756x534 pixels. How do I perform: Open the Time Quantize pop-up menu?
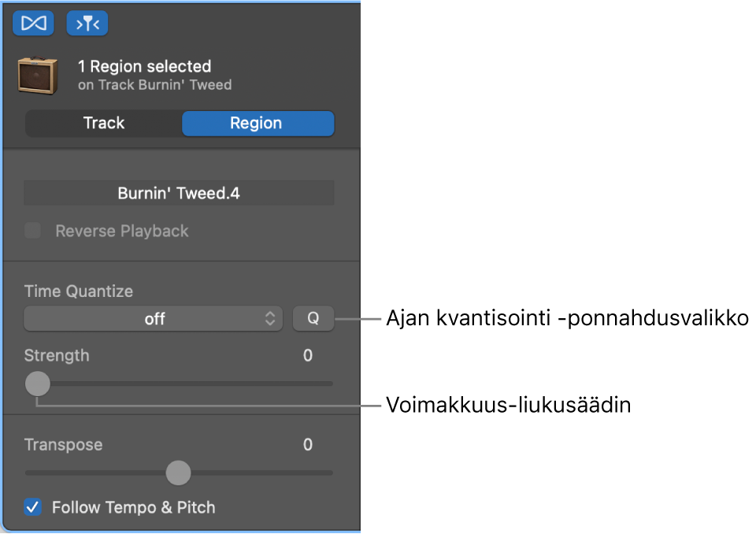click(x=154, y=319)
